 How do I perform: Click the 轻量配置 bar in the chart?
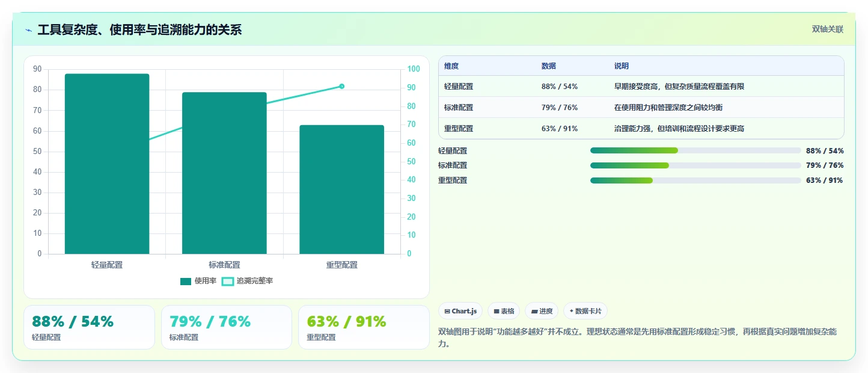(x=107, y=164)
